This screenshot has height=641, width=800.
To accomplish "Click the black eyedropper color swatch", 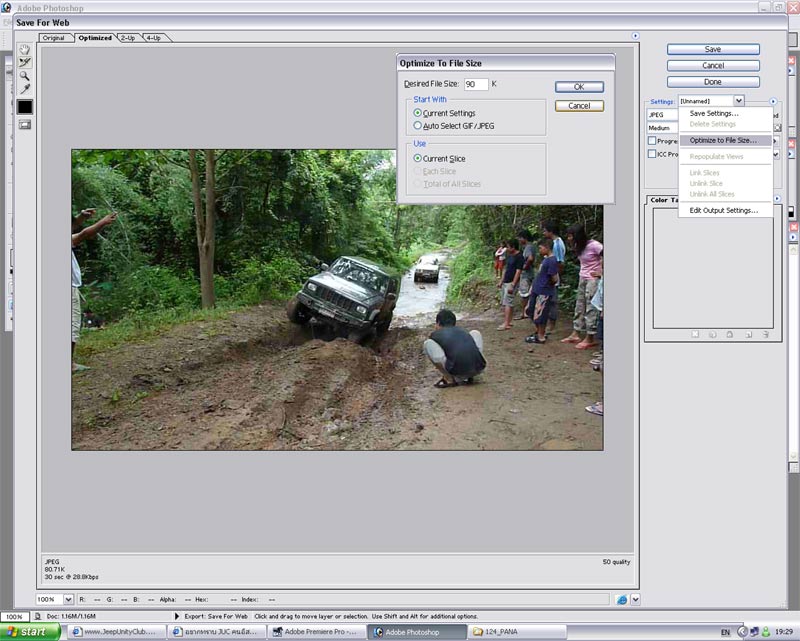I will coord(25,107).
